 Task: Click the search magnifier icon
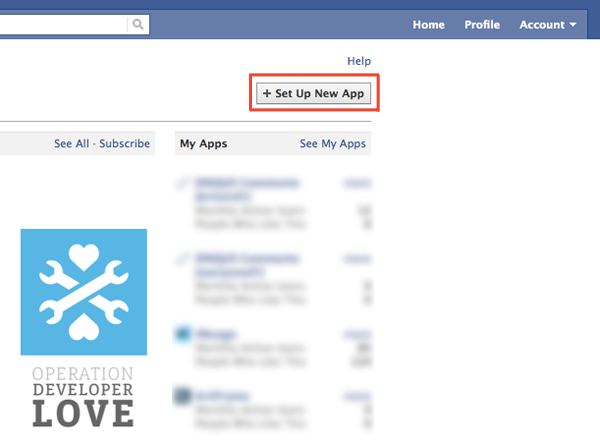(138, 24)
